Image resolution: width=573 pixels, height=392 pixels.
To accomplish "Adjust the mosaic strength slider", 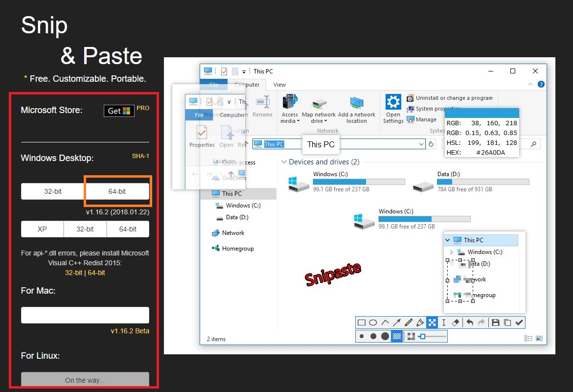I will click(433, 337).
